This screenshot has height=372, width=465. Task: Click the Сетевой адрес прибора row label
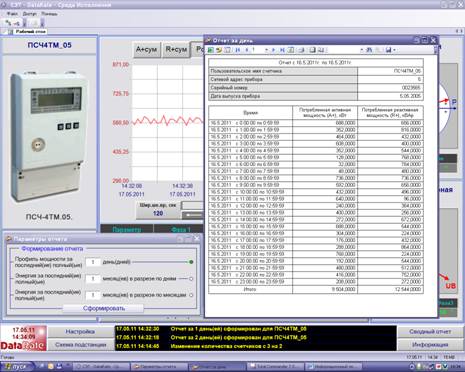(x=236, y=79)
